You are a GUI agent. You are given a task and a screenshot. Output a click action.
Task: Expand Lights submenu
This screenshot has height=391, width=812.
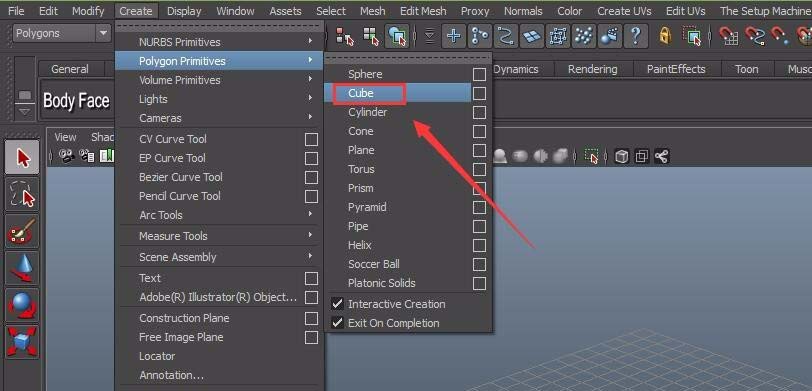click(220, 99)
